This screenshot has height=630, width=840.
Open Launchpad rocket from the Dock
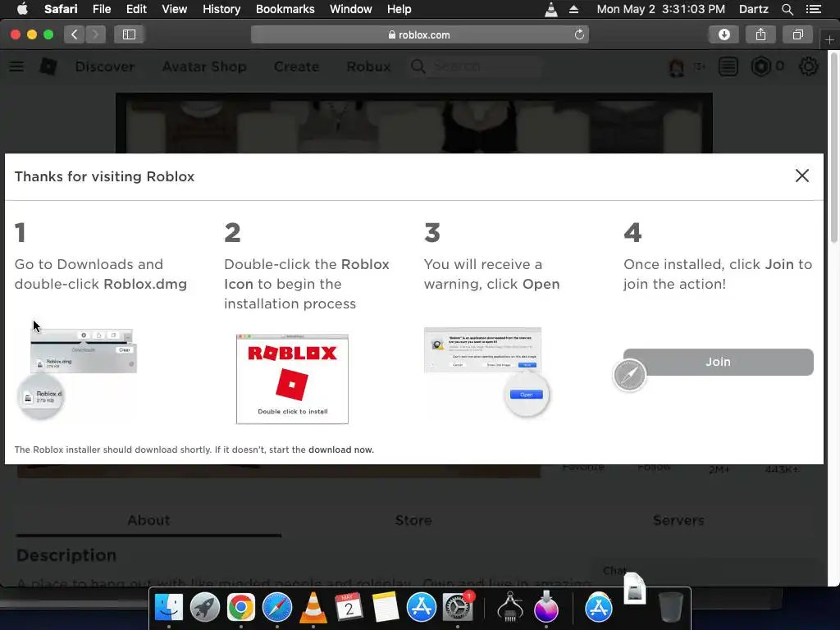(204, 608)
